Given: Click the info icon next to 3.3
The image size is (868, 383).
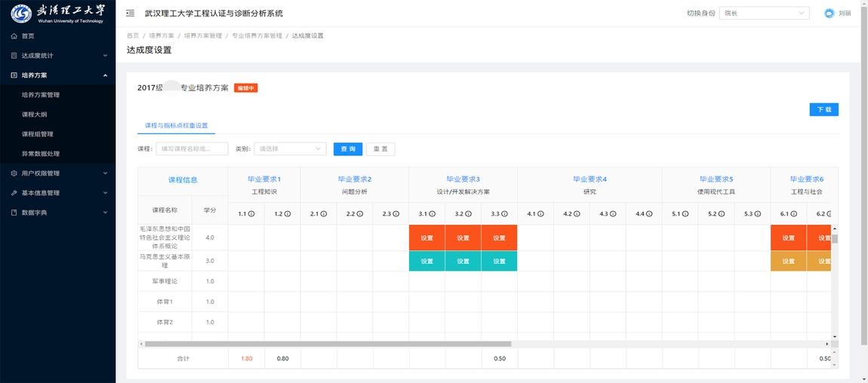Looking at the screenshot, I should pyautogui.click(x=504, y=214).
